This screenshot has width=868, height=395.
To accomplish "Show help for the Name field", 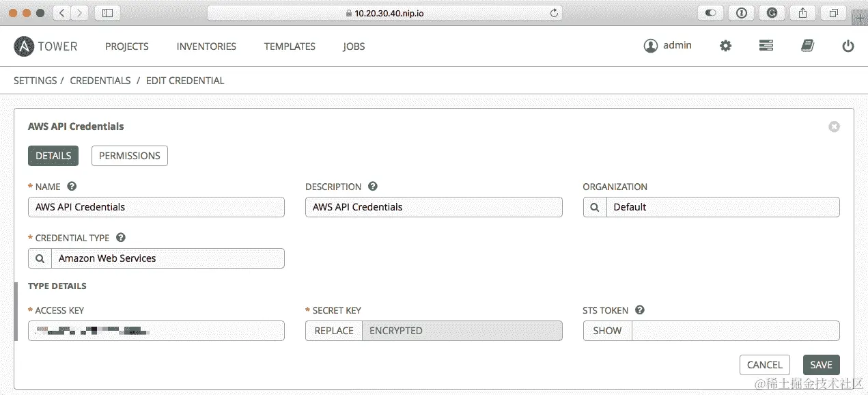I will [72, 186].
